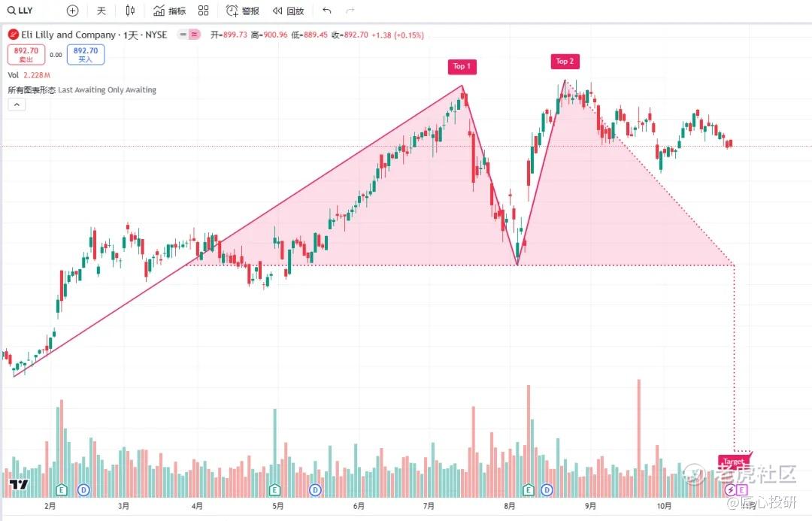This screenshot has width=812, height=521.
Task: Collapse the indicator legend with the chevron
Action: click(x=17, y=105)
